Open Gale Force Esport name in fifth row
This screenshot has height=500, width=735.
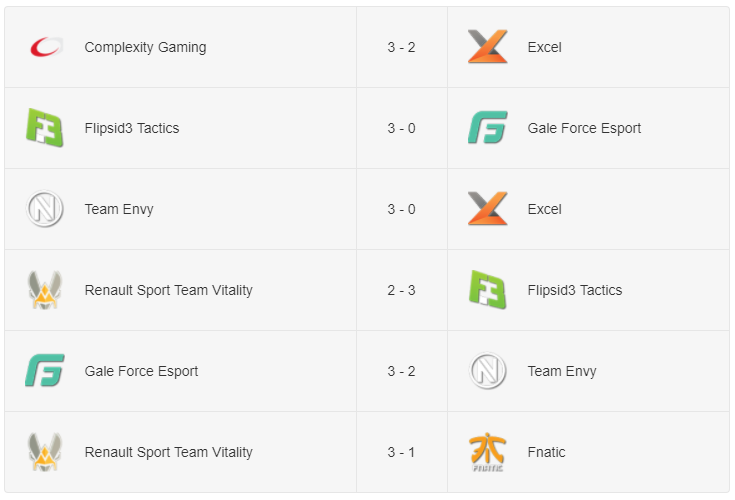tap(141, 371)
